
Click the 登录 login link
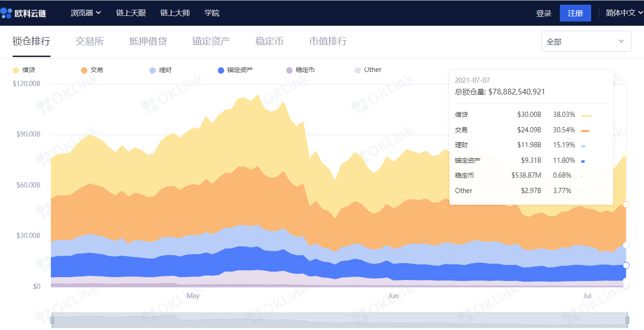(544, 13)
